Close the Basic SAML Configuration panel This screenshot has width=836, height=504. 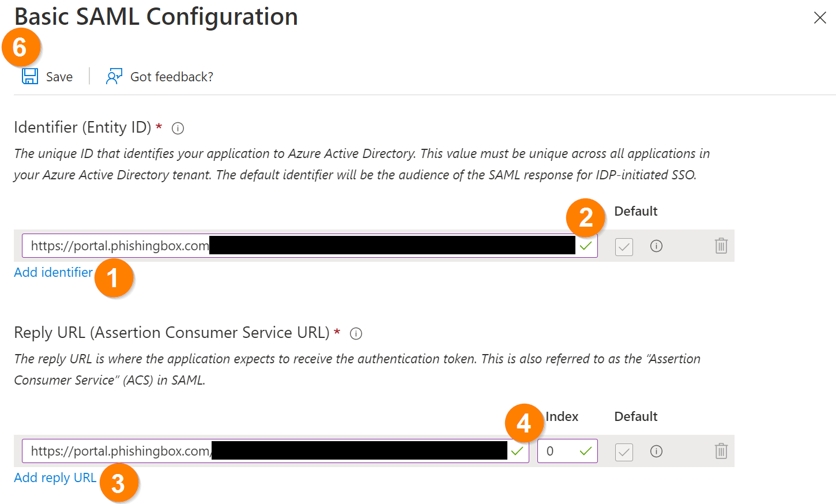point(820,18)
